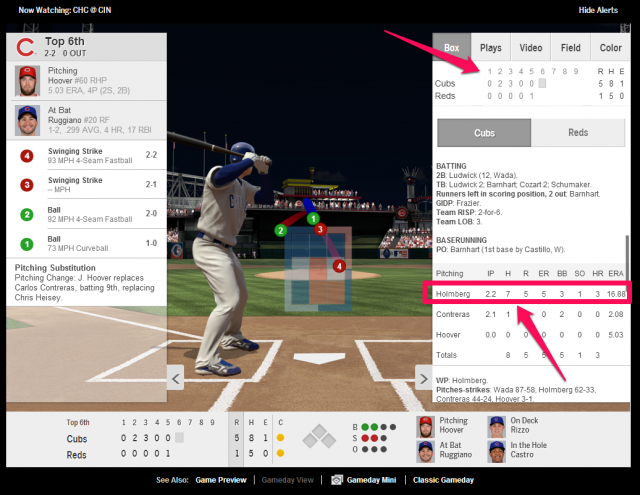Click the base runners diamond icon

[319, 437]
